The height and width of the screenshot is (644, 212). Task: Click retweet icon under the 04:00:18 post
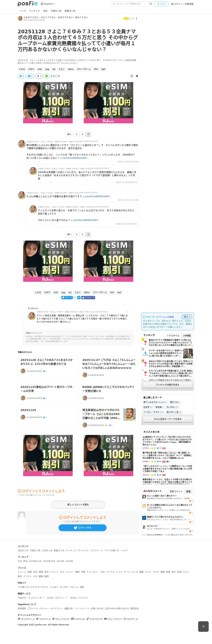(x=46, y=182)
